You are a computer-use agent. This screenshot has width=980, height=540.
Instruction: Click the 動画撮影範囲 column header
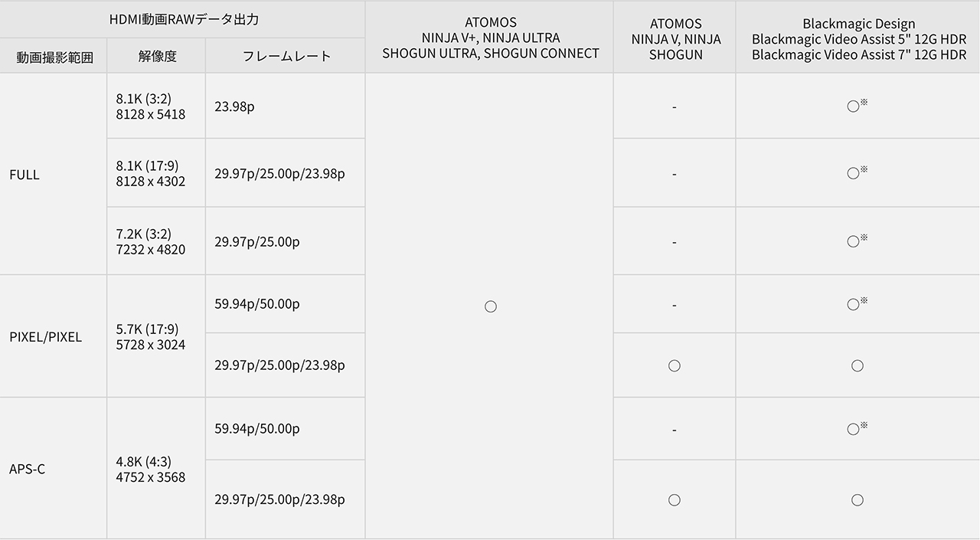54,57
